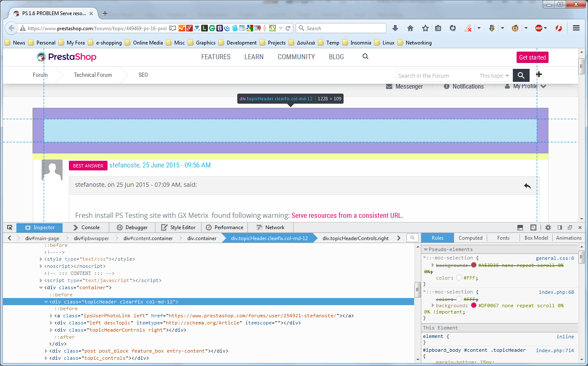Reload the current page
The height and width of the screenshot is (366, 588).
(288, 28)
